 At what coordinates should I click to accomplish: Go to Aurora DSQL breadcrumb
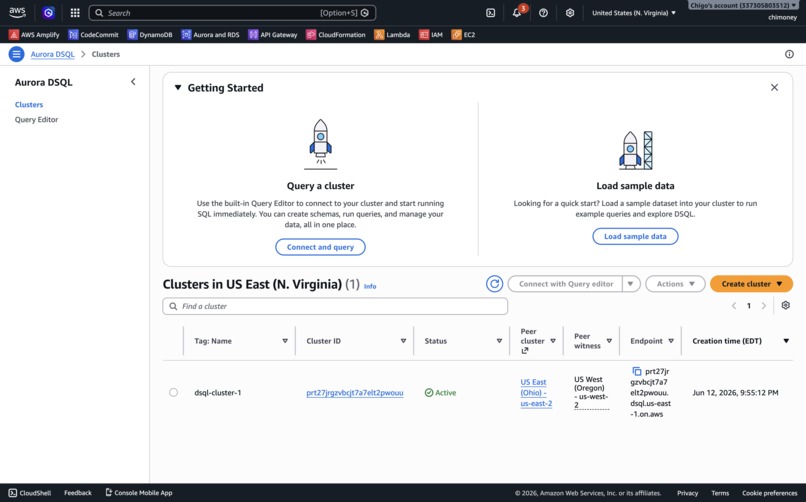click(x=52, y=54)
